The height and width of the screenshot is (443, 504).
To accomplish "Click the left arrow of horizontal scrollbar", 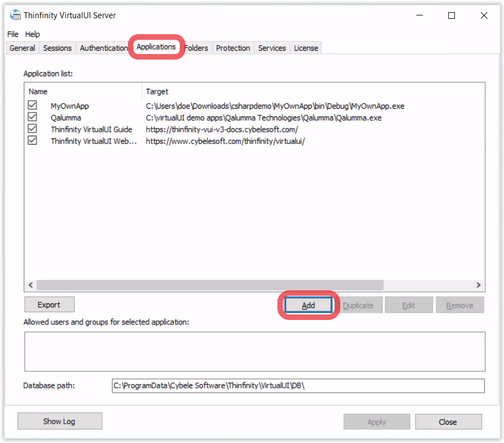I will 31,285.
